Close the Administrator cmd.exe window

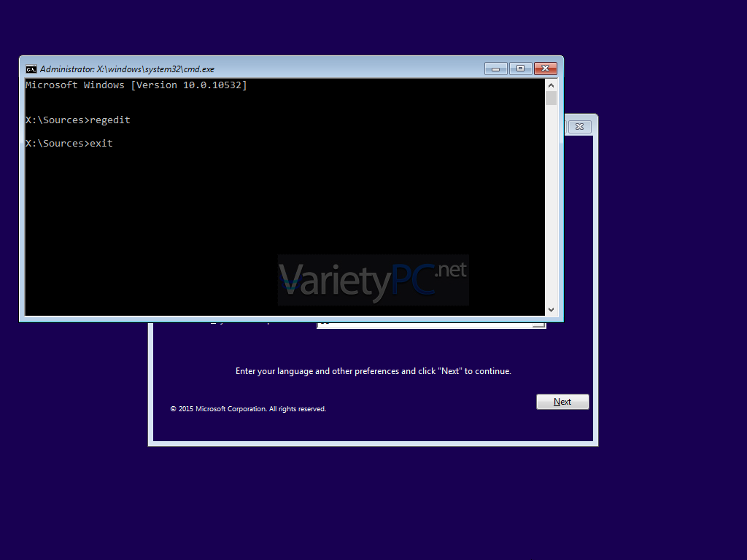pos(546,69)
